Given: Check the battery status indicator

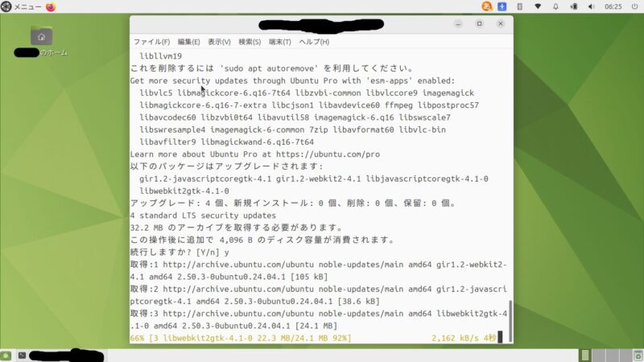Looking at the screenshot, I should (x=573, y=6).
